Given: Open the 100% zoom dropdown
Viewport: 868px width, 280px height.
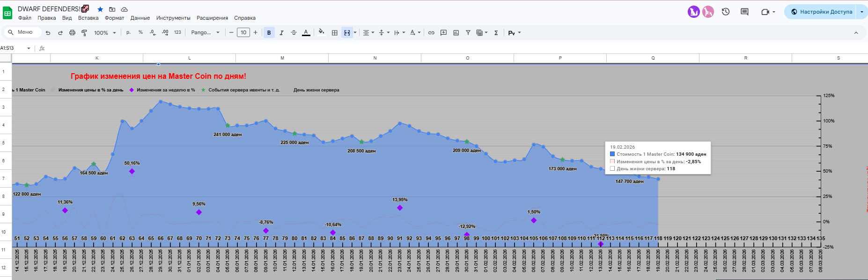Looking at the screenshot, I should 105,33.
